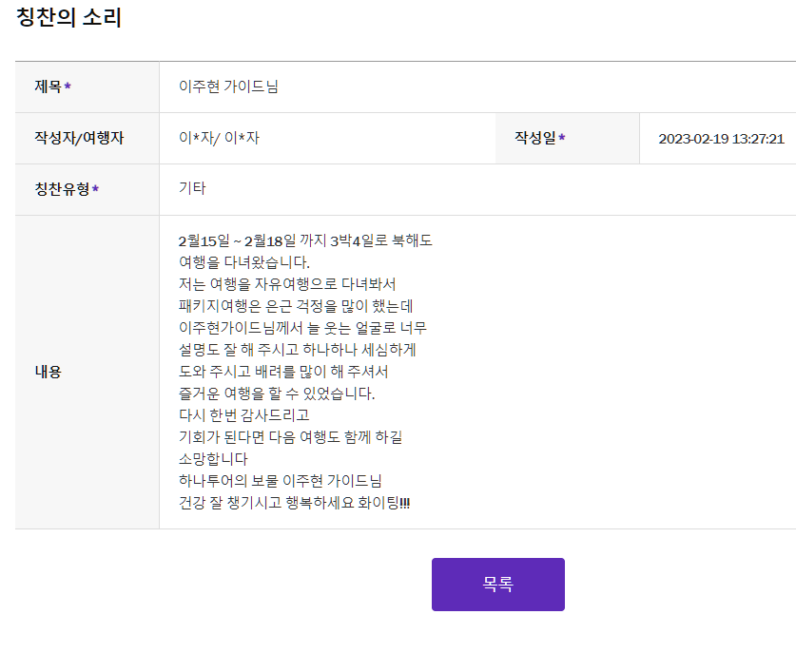Click the 칭찬의 소리 page heading
The image size is (796, 672).
(69, 18)
